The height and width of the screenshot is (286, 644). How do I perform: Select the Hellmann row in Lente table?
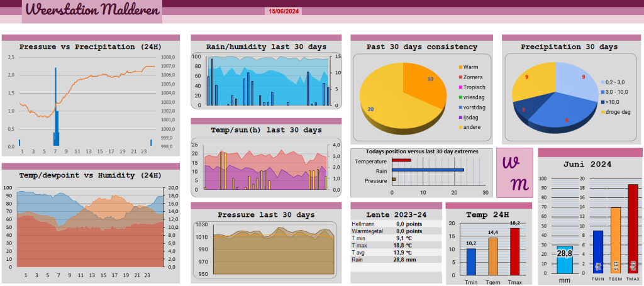pos(396,224)
